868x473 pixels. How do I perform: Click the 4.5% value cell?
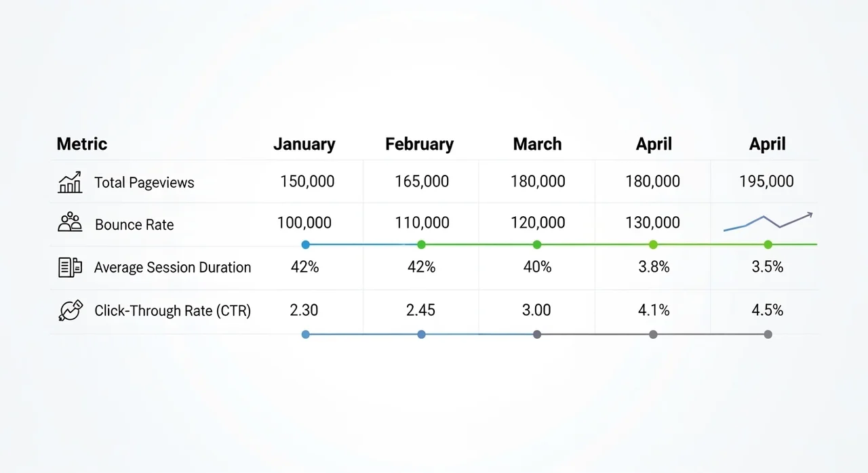[768, 310]
